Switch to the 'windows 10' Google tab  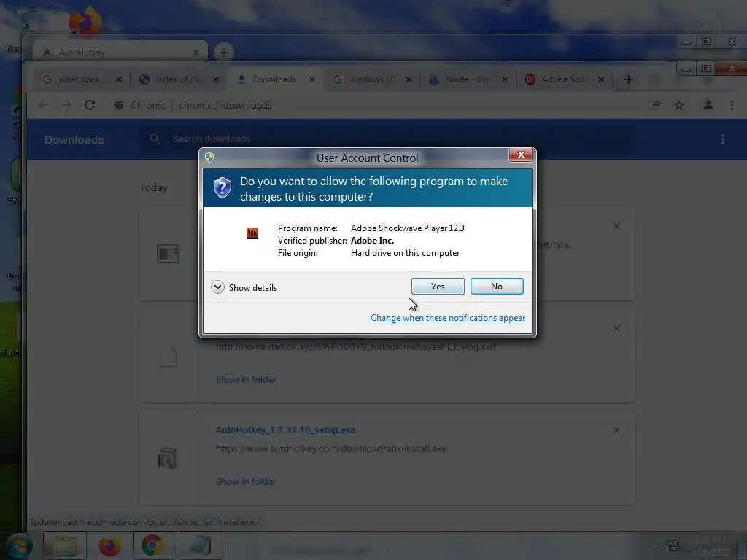tap(371, 79)
